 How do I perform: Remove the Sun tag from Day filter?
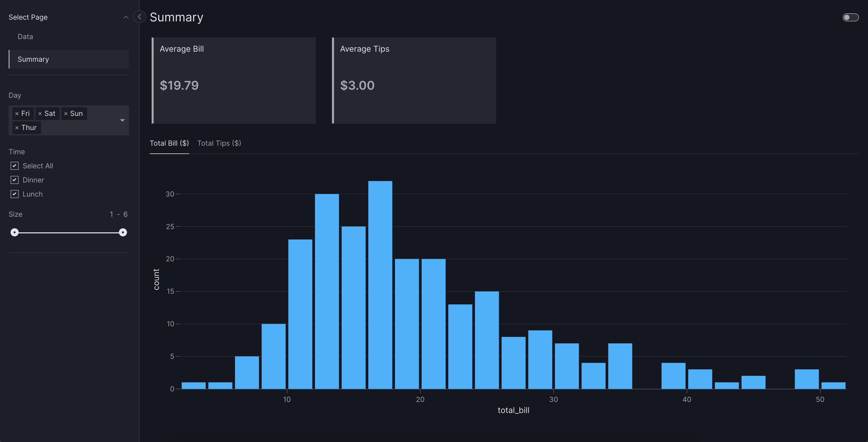click(x=66, y=114)
